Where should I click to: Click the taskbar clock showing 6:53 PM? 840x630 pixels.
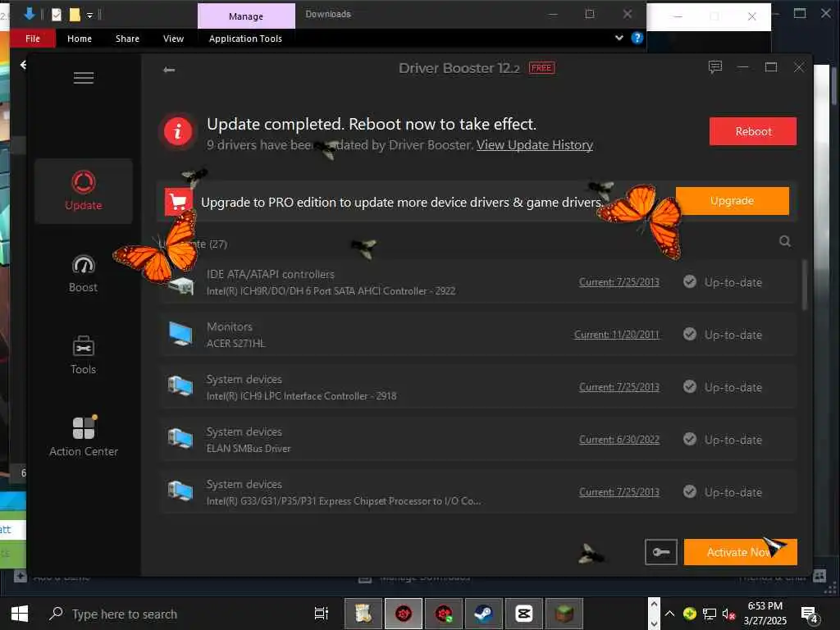point(765,614)
